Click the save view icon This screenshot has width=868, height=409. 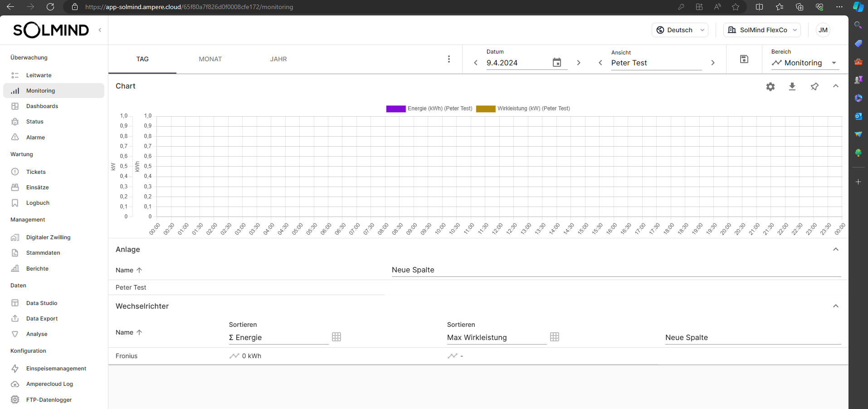(744, 59)
